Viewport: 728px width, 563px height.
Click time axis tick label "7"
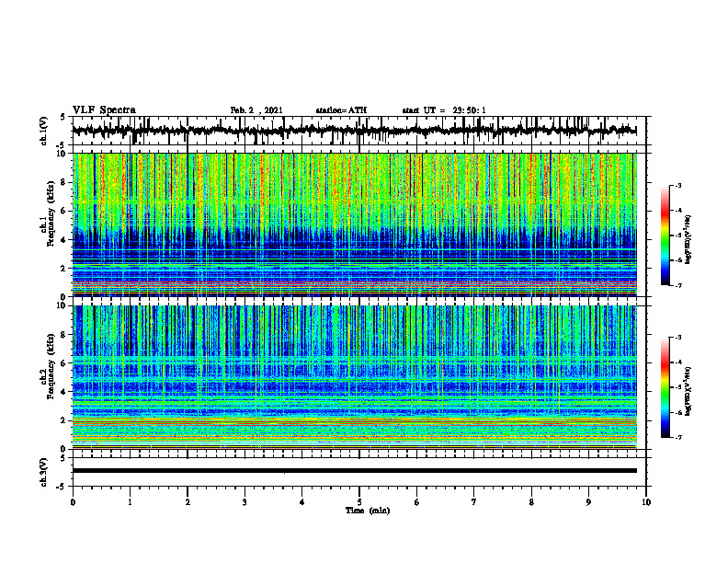coord(473,502)
